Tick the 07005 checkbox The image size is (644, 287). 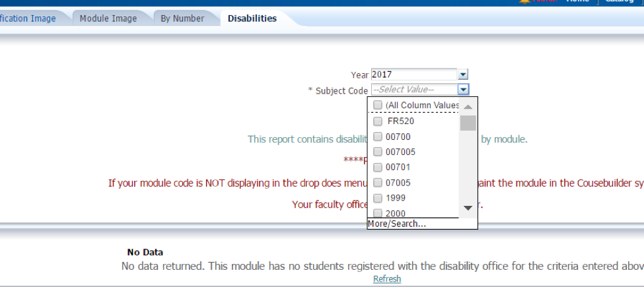(377, 183)
